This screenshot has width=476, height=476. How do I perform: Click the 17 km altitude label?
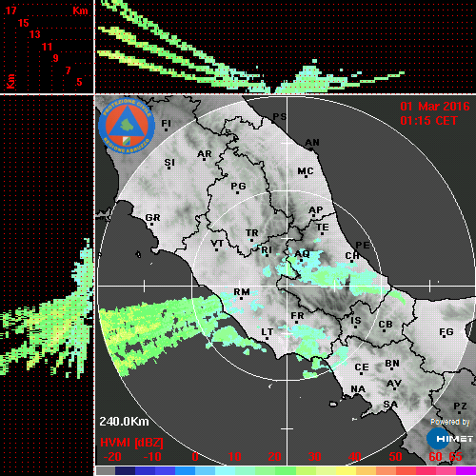pyautogui.click(x=10, y=10)
